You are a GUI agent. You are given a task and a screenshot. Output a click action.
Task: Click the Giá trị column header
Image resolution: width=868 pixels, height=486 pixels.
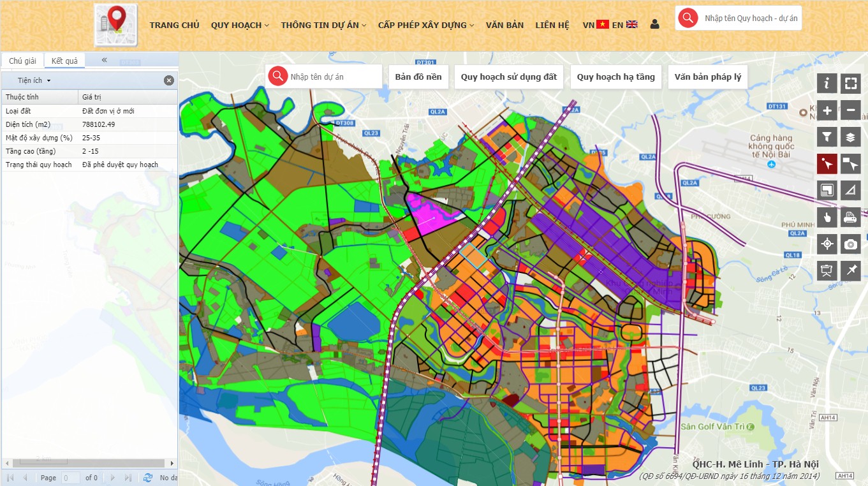(128, 97)
